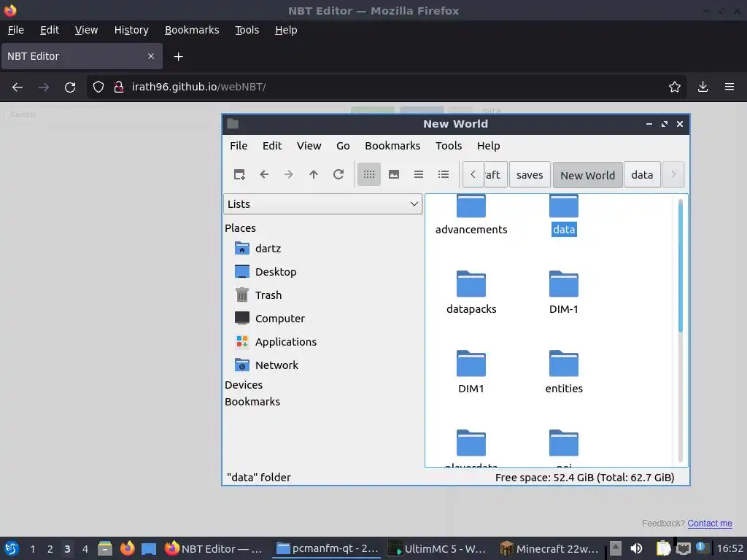747x560 pixels.
Task: Go back in the file manager toolbar
Action: pos(264,175)
